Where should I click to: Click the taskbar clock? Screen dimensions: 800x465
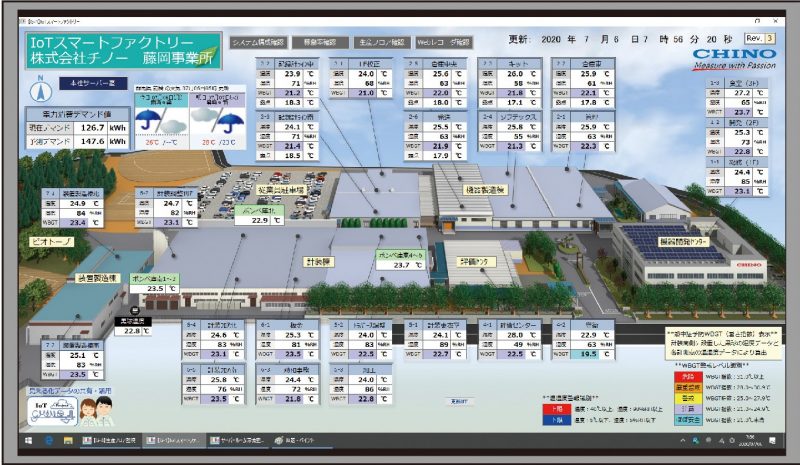click(750, 440)
